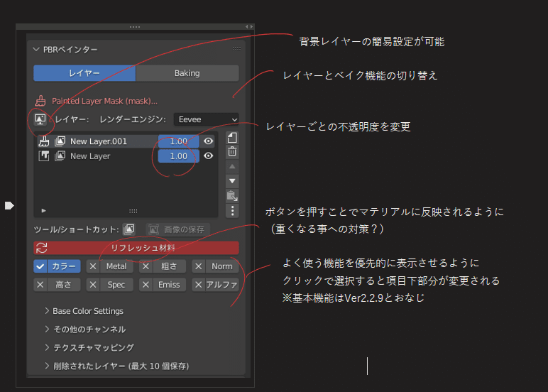Adjust opacity field of New Layer
Image resolution: width=548 pixels, height=392 pixels.
[x=179, y=156]
